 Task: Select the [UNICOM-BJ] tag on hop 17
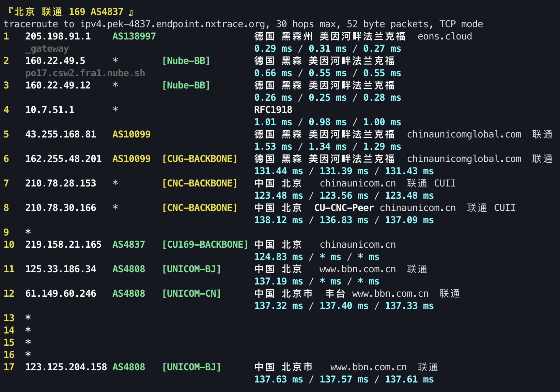[x=191, y=367]
